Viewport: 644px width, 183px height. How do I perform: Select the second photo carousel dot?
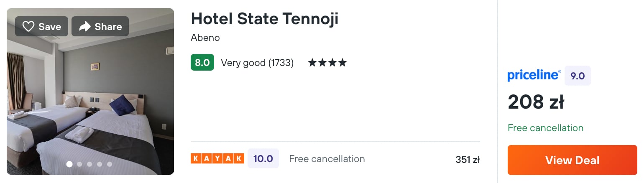79,164
